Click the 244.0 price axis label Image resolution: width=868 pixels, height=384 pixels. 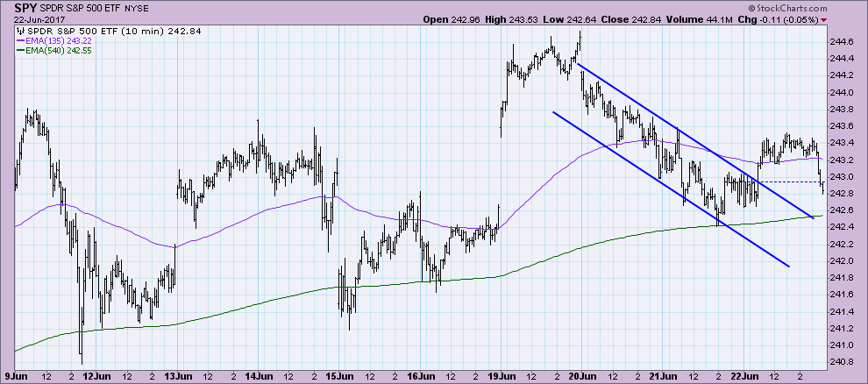click(x=842, y=92)
